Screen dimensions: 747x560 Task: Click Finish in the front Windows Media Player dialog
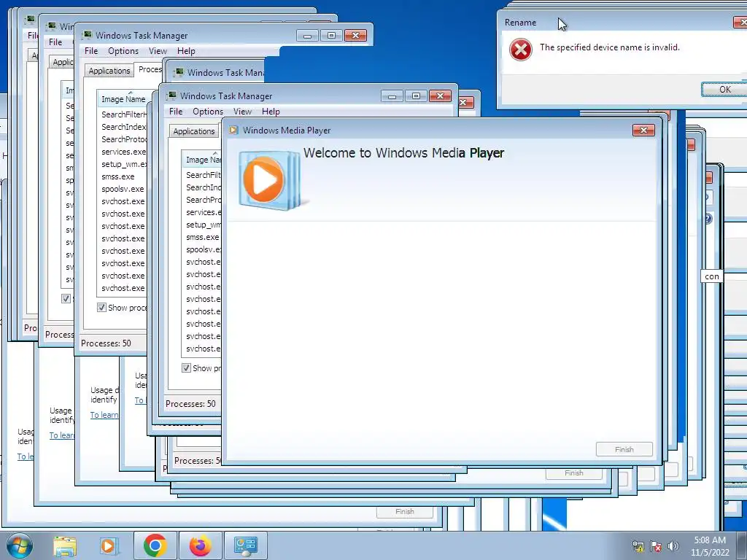click(624, 449)
